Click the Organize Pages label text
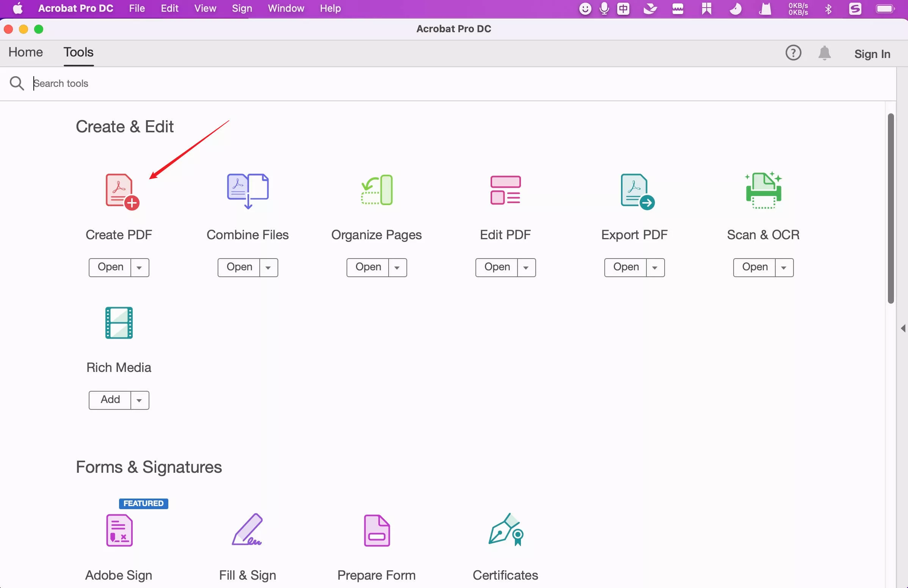This screenshot has width=908, height=588. click(x=376, y=235)
